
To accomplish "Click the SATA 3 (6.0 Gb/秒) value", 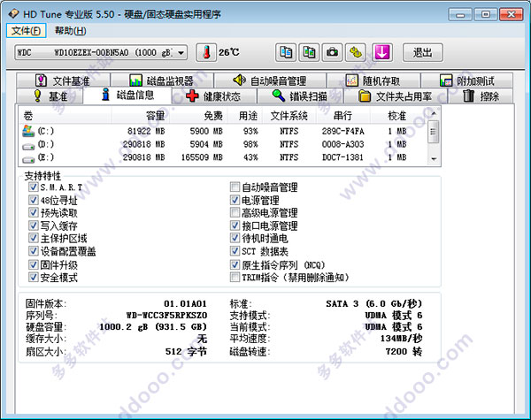I will [374, 303].
